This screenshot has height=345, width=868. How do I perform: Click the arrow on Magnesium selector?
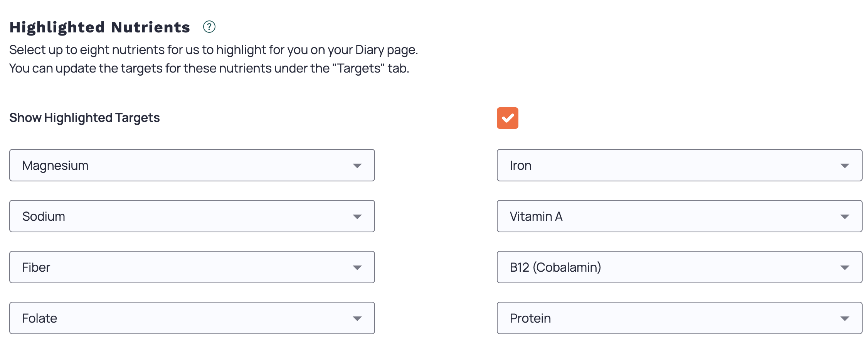[357, 166]
